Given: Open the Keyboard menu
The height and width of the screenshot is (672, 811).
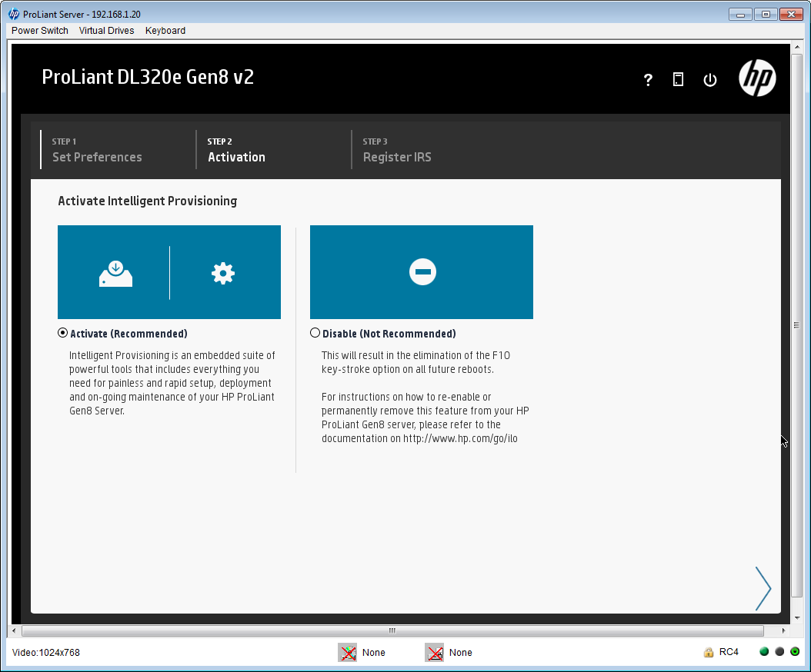Looking at the screenshot, I should pyautogui.click(x=165, y=31).
